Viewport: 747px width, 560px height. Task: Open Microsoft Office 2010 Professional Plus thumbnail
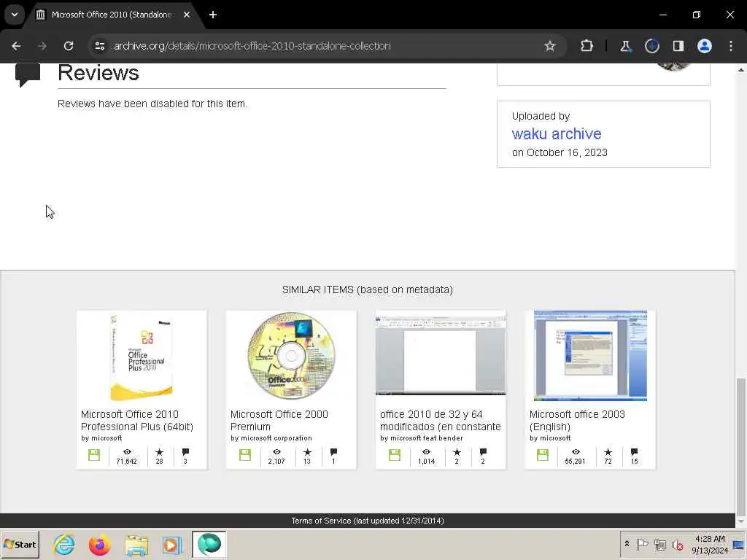pyautogui.click(x=142, y=356)
